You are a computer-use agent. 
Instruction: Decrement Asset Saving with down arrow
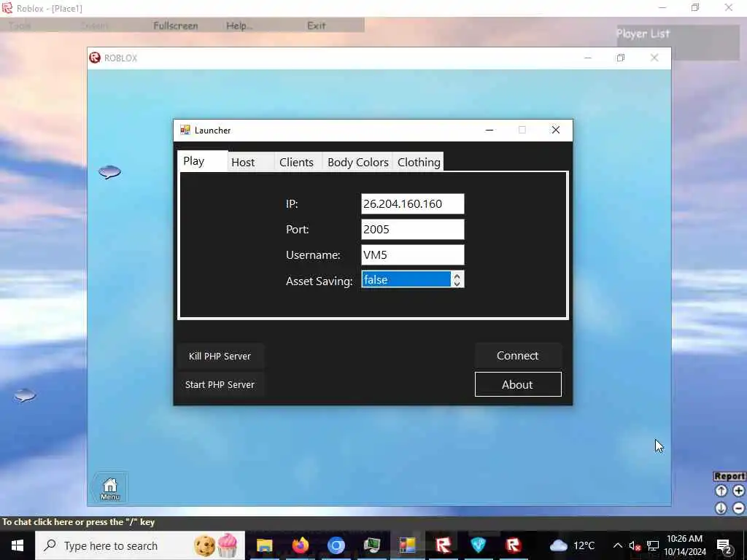tap(457, 284)
